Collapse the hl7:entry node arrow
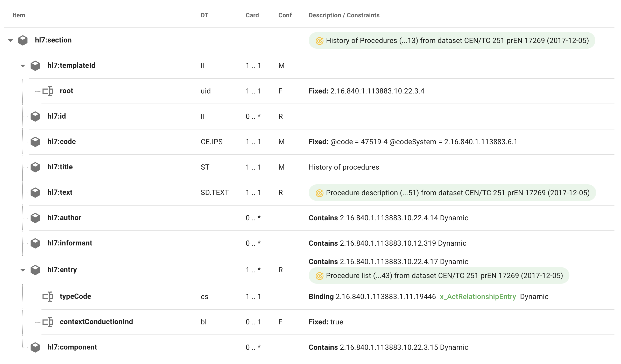The height and width of the screenshot is (364, 621). pos(23,270)
